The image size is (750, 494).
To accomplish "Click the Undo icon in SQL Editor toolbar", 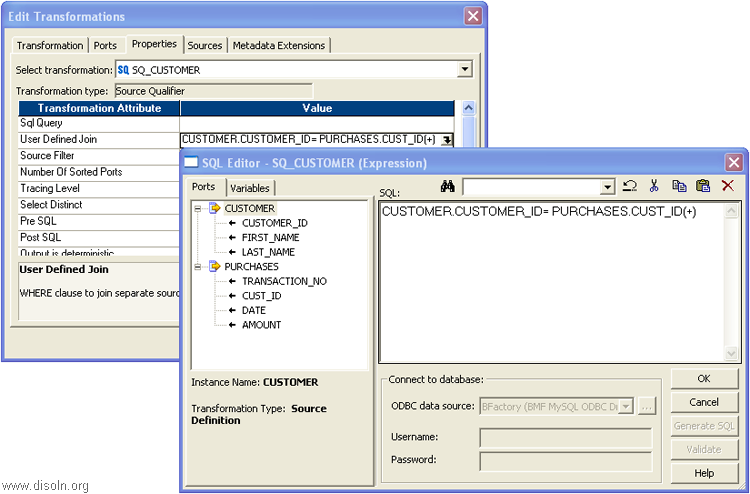I will click(629, 186).
